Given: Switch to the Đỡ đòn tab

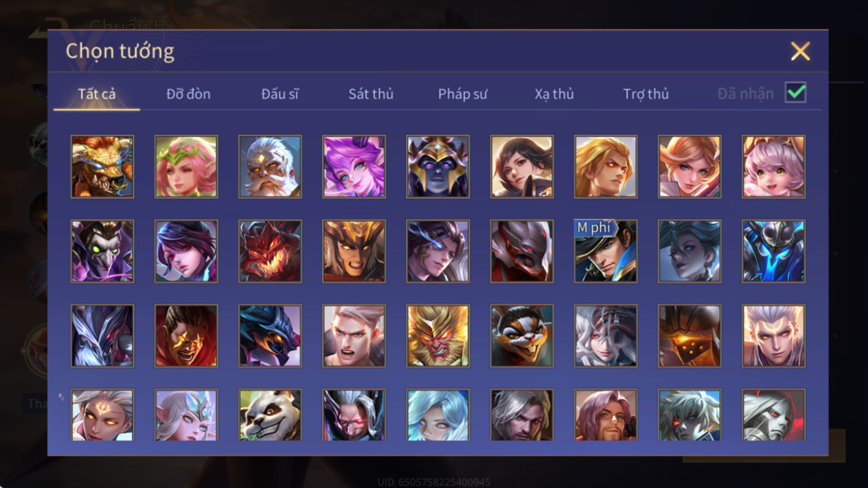Looking at the screenshot, I should click(x=188, y=94).
